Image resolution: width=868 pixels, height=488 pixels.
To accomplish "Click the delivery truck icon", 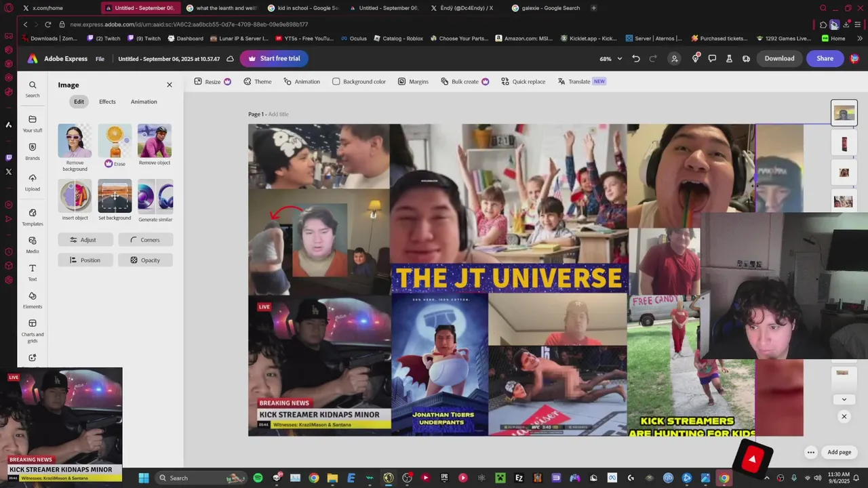I will point(746,58).
